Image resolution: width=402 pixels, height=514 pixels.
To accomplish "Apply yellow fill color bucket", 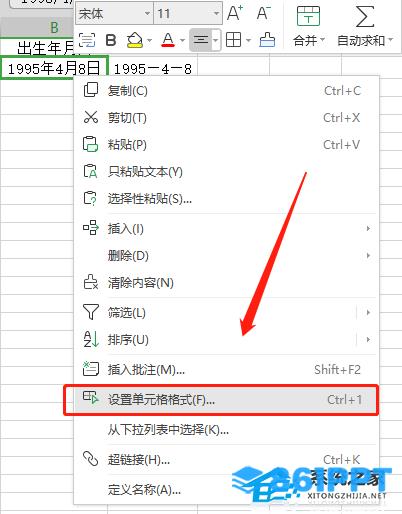I will tap(135, 40).
